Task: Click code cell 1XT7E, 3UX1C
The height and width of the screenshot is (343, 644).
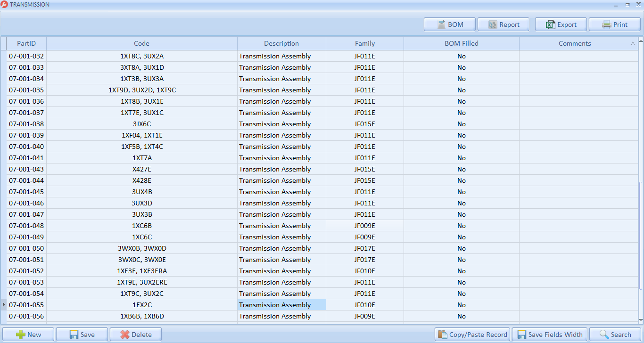Action: 142,113
